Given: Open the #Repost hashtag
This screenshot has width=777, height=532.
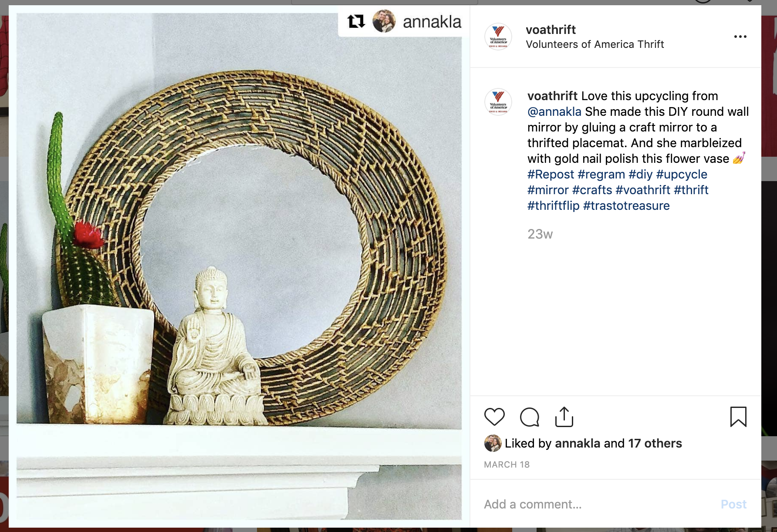Looking at the screenshot, I should tap(551, 174).
